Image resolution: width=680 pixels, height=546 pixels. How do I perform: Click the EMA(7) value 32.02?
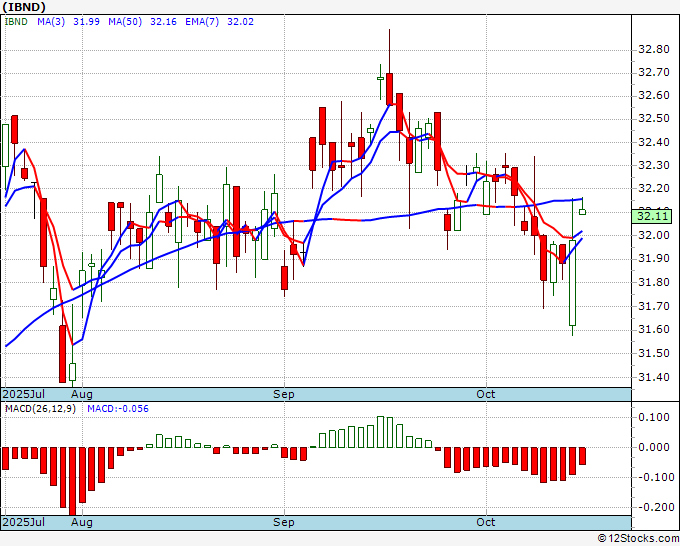(240, 22)
